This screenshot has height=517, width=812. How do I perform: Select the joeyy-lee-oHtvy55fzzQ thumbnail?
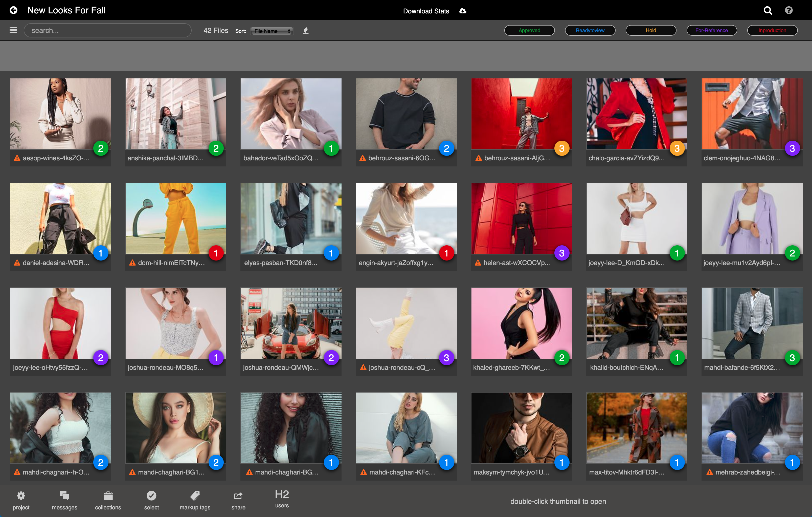pyautogui.click(x=60, y=323)
